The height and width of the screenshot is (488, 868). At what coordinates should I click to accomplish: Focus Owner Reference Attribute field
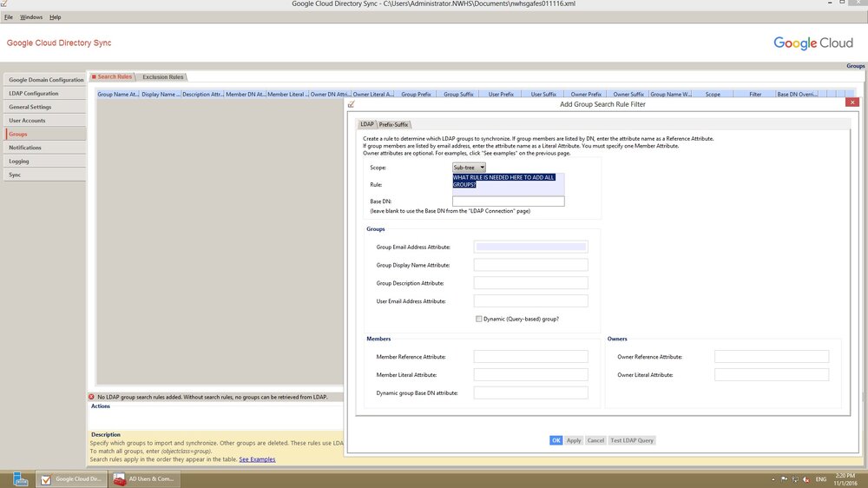click(x=772, y=357)
